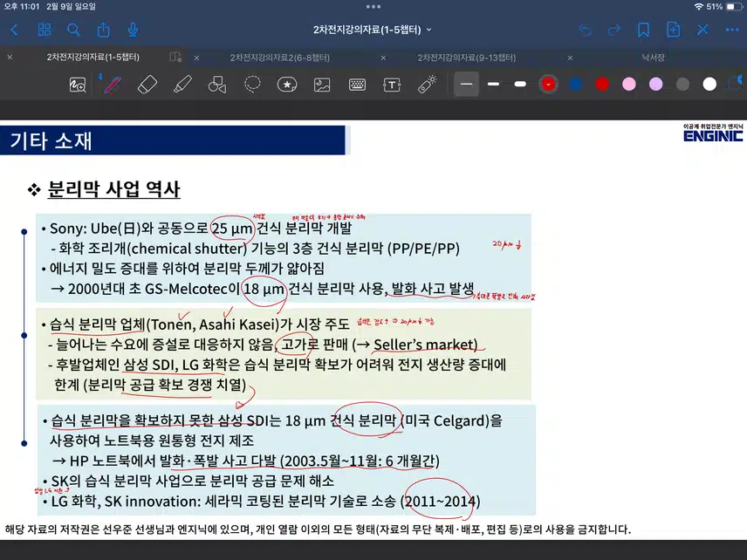Close the 낙서장 tab
Screen dimensions: 747x560
coord(570,58)
